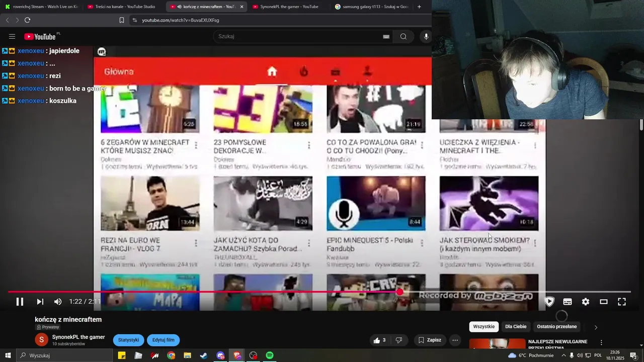Open options for NAJLEPSZE NIEWULGARNE video
The width and height of the screenshot is (644, 362).
click(601, 342)
